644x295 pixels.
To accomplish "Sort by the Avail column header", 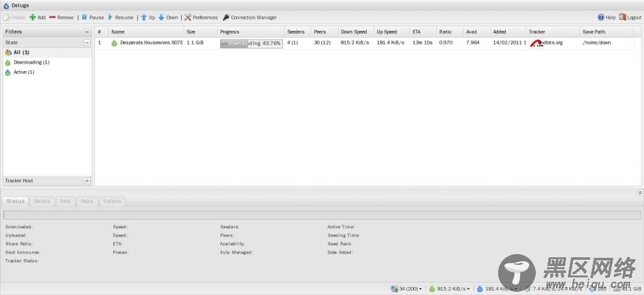I will 477,31.
